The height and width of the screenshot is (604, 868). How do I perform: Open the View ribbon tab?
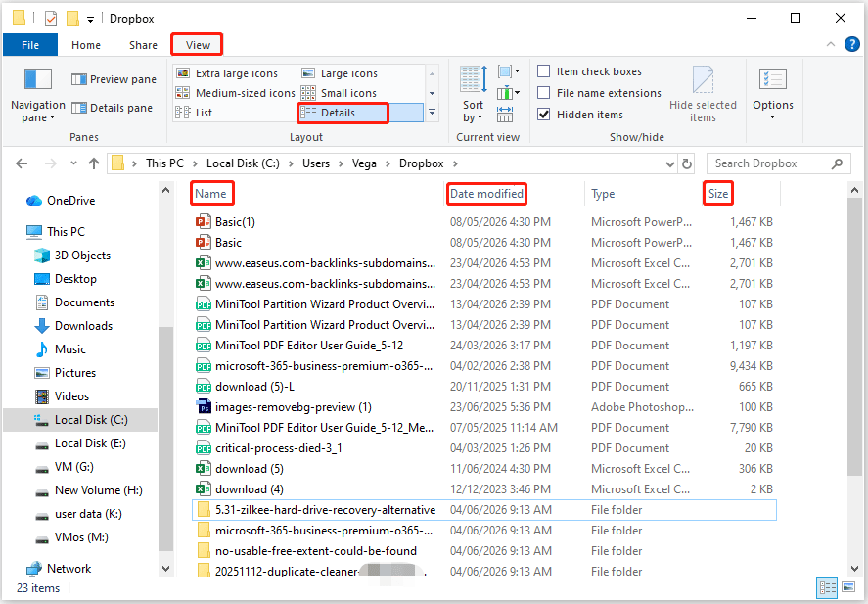pyautogui.click(x=198, y=45)
